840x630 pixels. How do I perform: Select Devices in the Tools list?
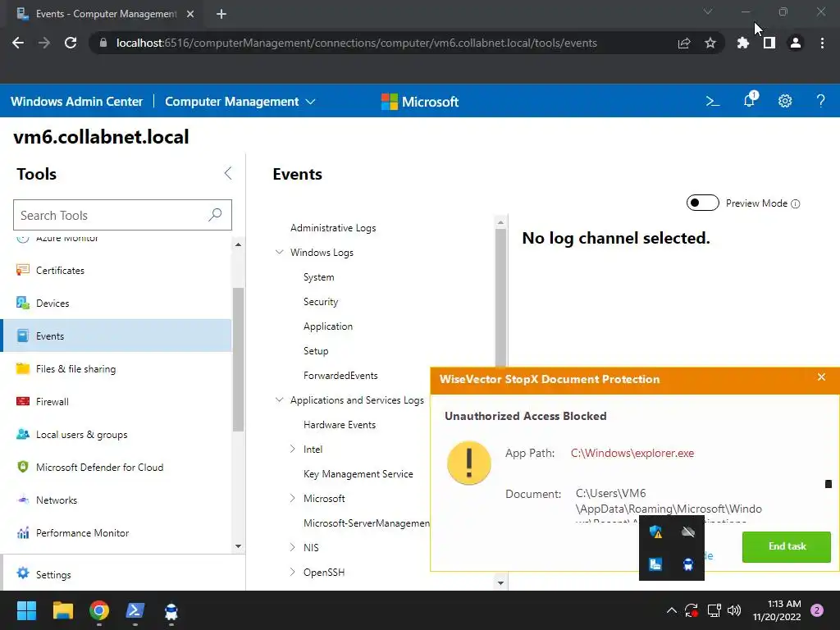point(116,303)
